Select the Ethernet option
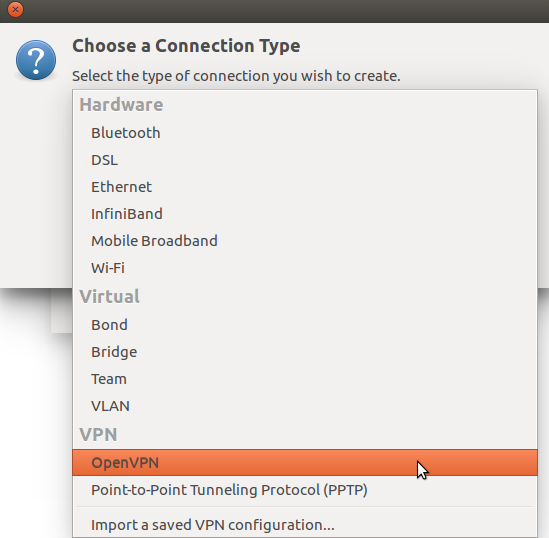This screenshot has width=549, height=538. (x=305, y=187)
